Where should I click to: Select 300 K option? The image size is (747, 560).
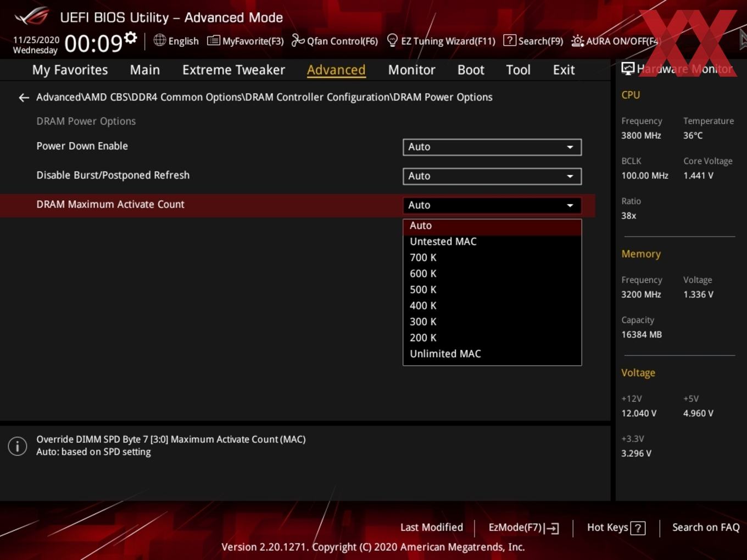[492, 322]
